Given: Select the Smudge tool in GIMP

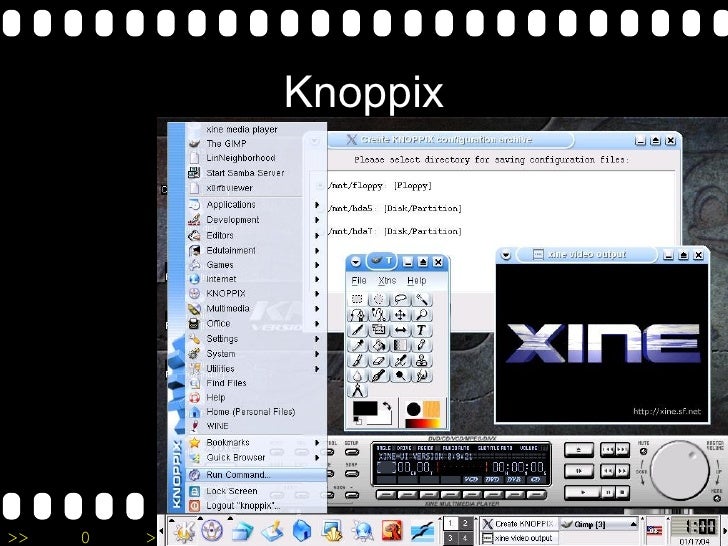Looking at the screenshot, I should click(x=422, y=376).
